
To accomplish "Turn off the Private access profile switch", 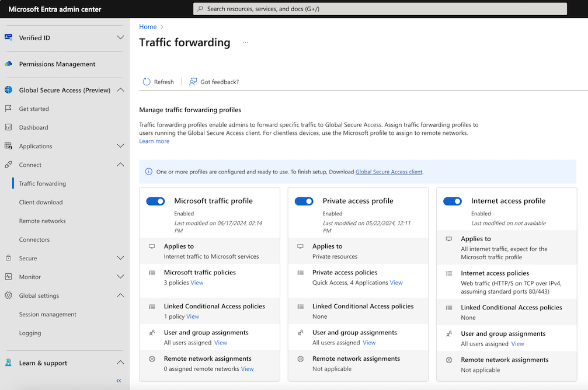I will tap(304, 201).
